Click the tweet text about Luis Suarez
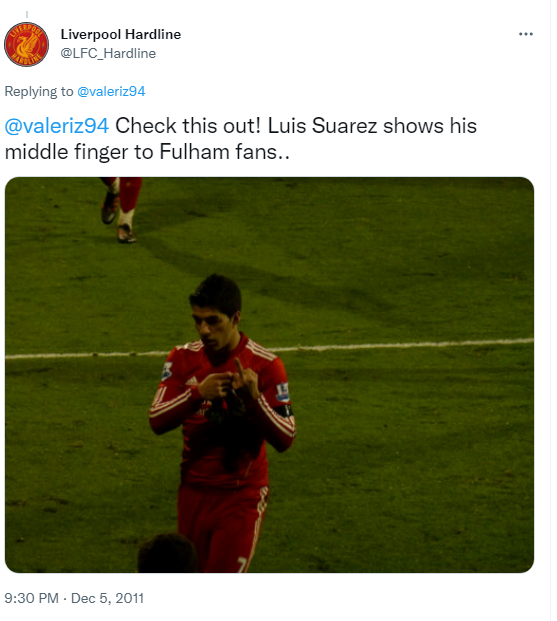The width and height of the screenshot is (557, 621). [x=240, y=139]
